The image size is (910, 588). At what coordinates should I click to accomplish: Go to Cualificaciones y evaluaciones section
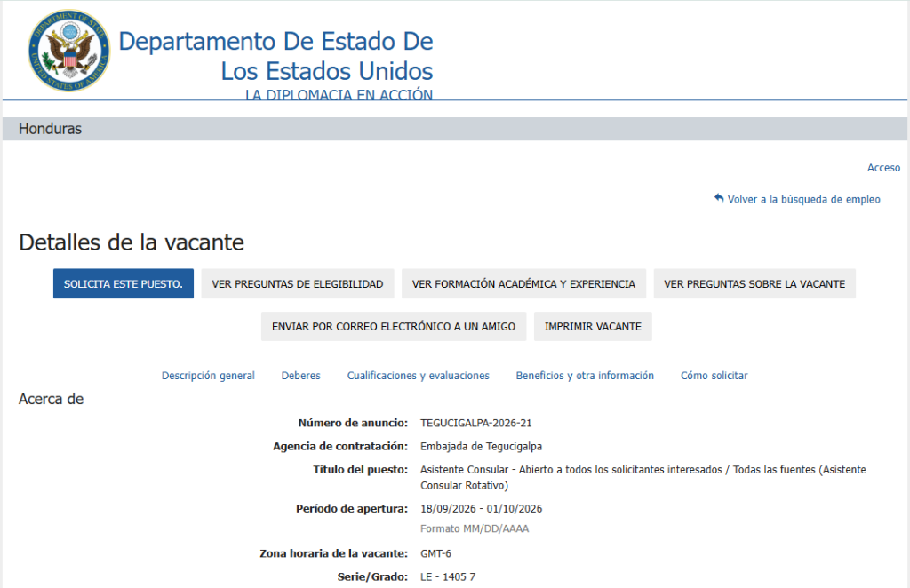click(x=418, y=375)
